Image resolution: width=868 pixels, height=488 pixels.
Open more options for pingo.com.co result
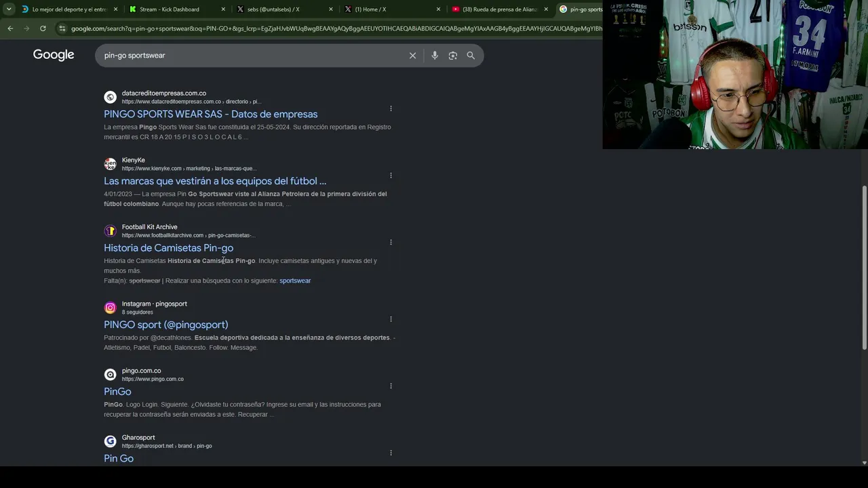pos(391,386)
